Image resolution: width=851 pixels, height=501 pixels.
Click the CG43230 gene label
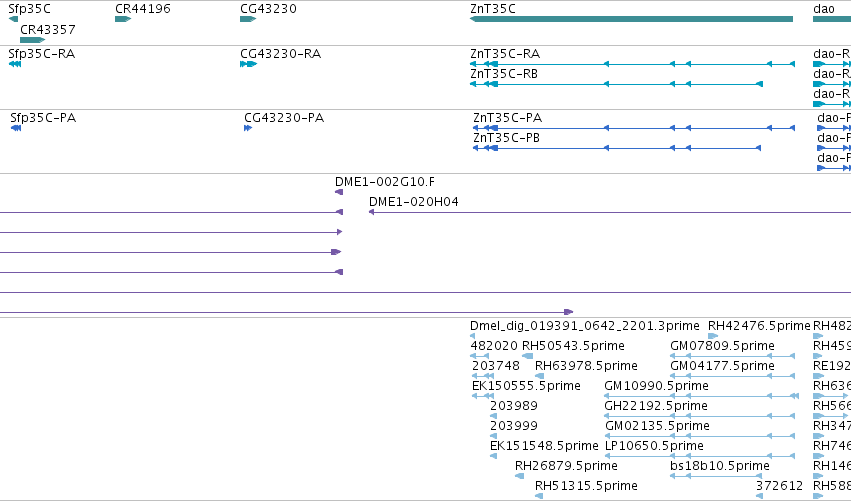tap(268, 9)
